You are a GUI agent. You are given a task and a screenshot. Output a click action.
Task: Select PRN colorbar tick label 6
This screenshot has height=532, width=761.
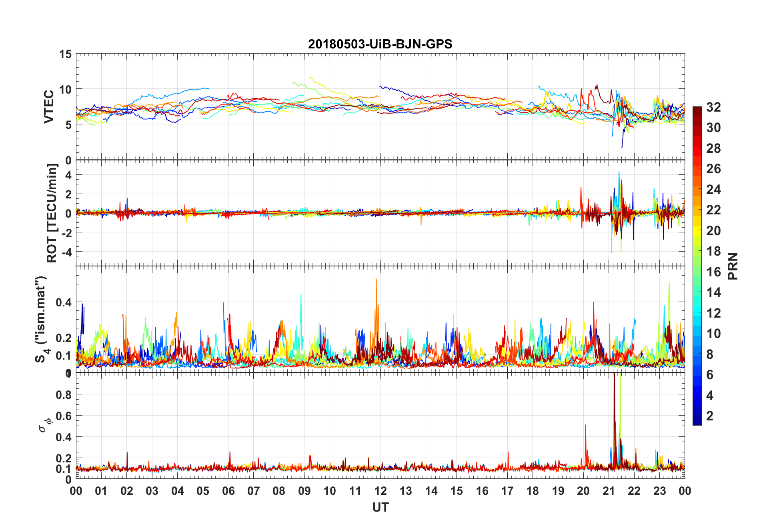pos(710,375)
